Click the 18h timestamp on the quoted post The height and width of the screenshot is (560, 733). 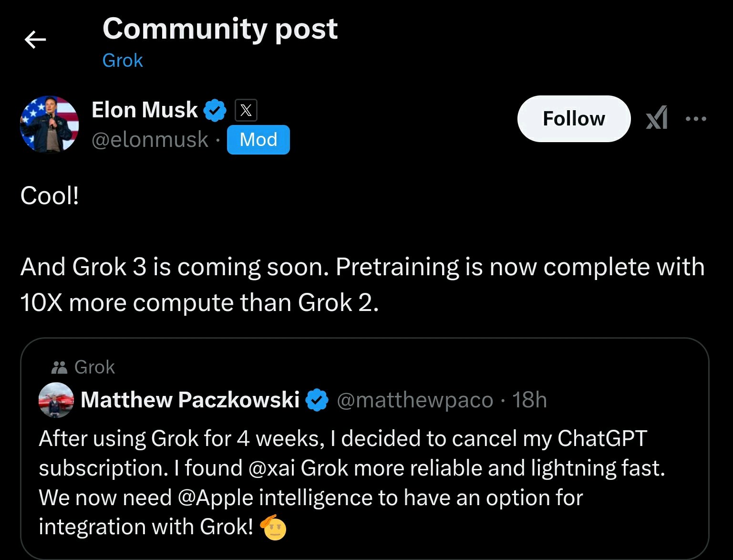(x=529, y=400)
